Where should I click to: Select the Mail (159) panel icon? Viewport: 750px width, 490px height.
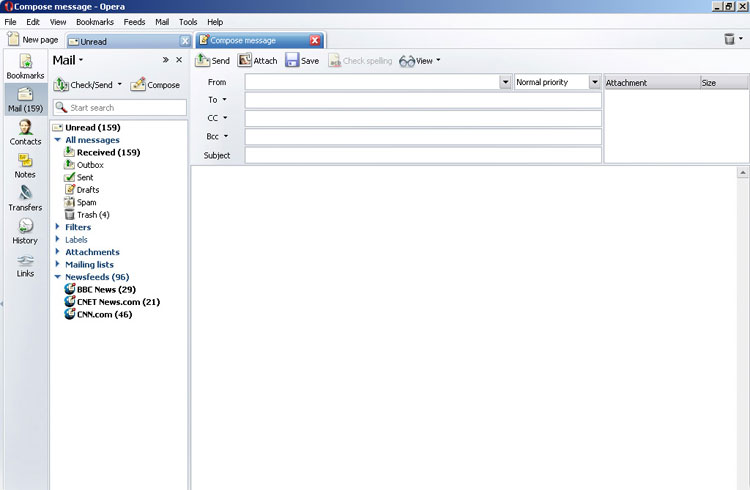point(25,94)
